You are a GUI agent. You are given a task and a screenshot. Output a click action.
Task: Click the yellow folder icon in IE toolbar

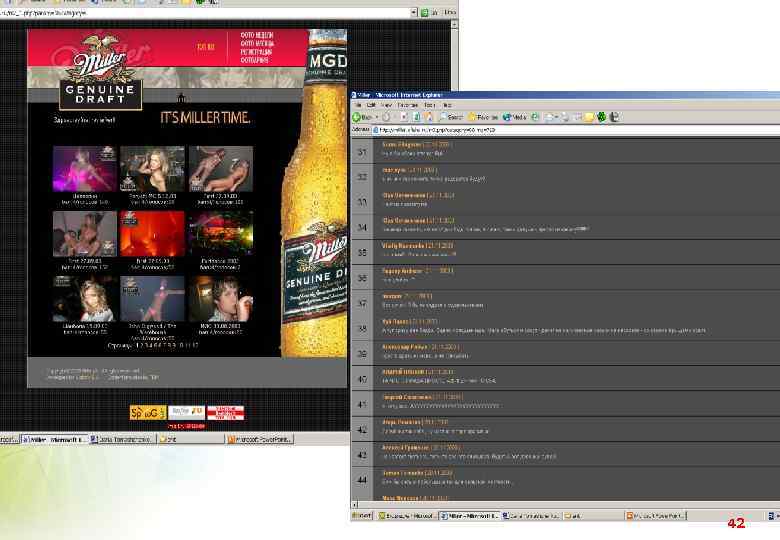(589, 117)
